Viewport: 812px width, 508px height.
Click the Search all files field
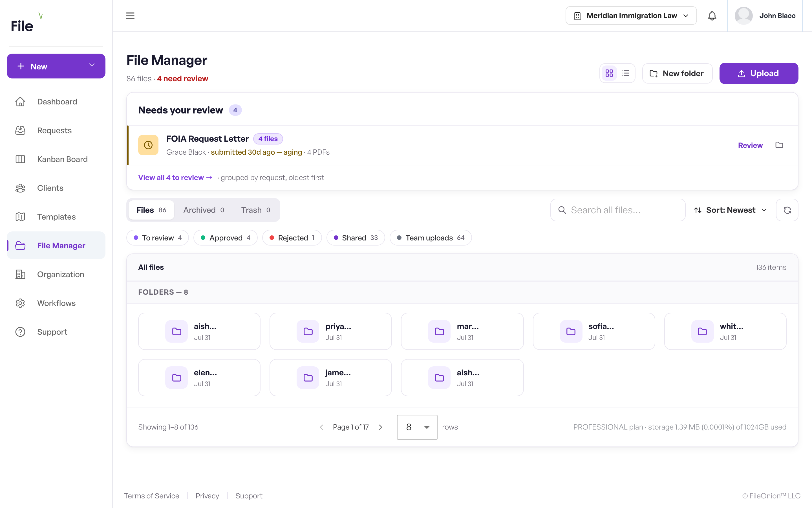tap(618, 210)
